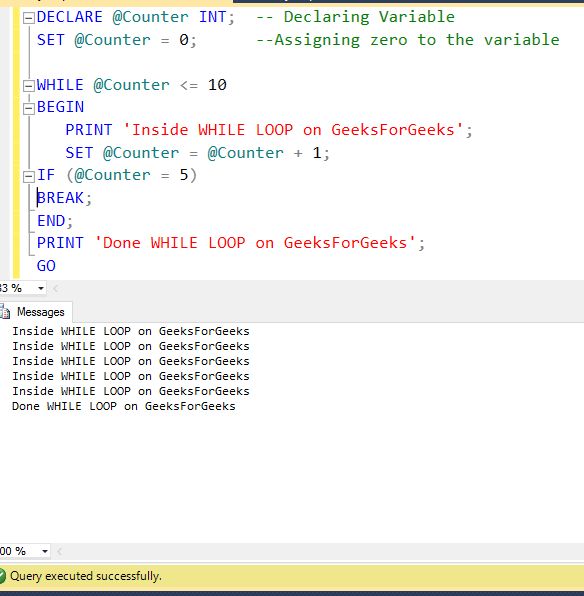The image size is (584, 596).
Task: Click the editor horizontal scroll left arrow
Action: [56, 288]
